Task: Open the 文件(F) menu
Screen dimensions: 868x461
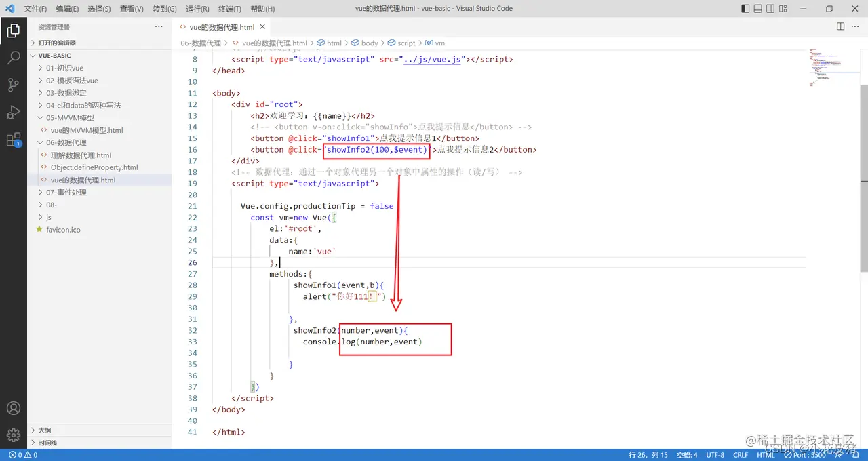Action: pos(35,9)
